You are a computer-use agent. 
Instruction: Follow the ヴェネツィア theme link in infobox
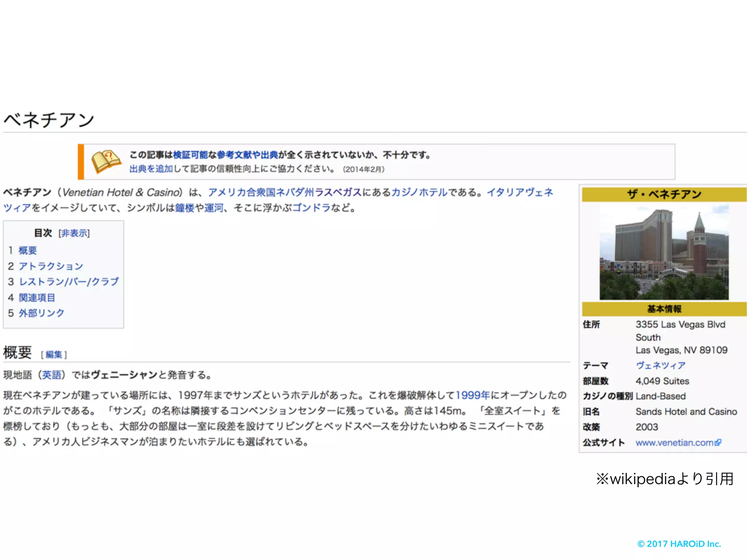(x=661, y=365)
